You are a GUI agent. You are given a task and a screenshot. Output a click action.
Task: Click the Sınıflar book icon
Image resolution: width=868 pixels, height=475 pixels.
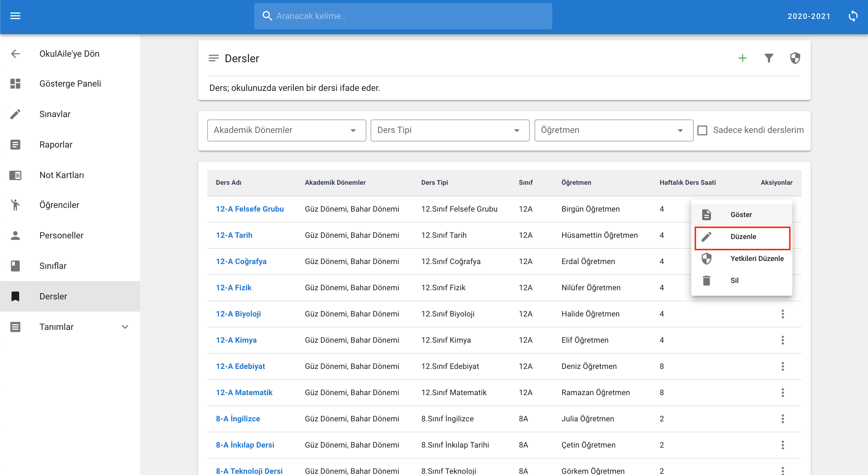[x=15, y=266]
